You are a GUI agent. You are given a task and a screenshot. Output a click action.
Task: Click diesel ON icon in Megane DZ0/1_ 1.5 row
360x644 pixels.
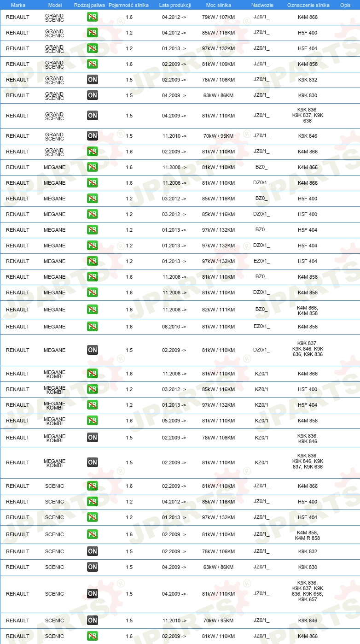coord(92,350)
